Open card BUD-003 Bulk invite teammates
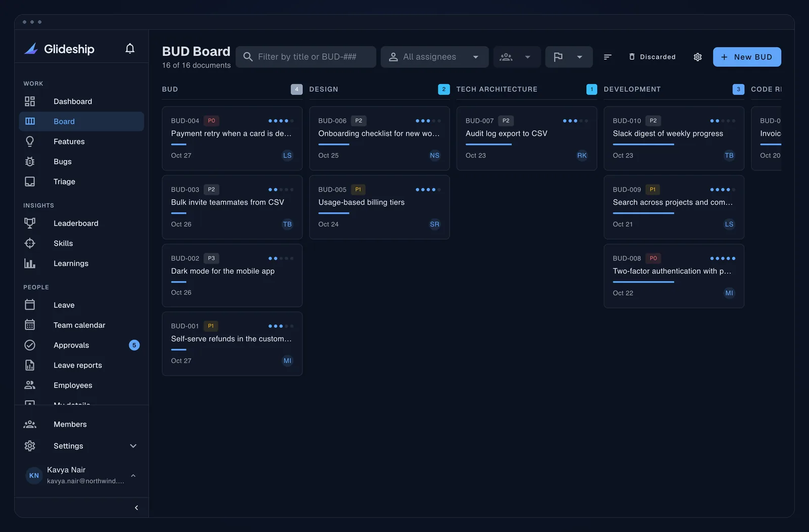 coord(232,207)
